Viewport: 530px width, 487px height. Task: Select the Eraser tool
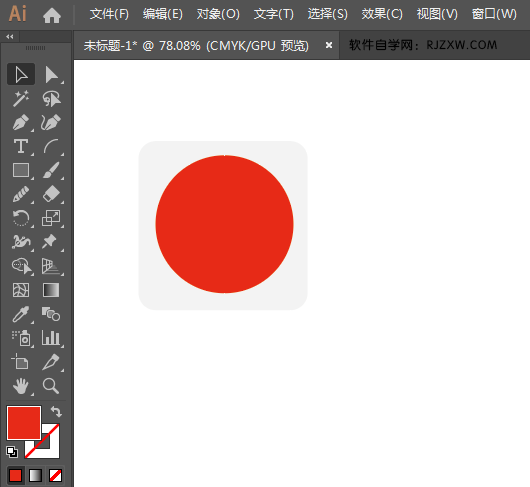pyautogui.click(x=52, y=194)
